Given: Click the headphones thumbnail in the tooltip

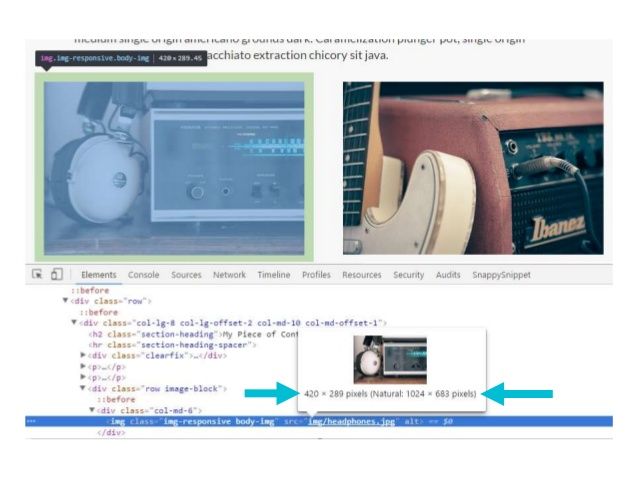Looking at the screenshot, I should pyautogui.click(x=389, y=360).
